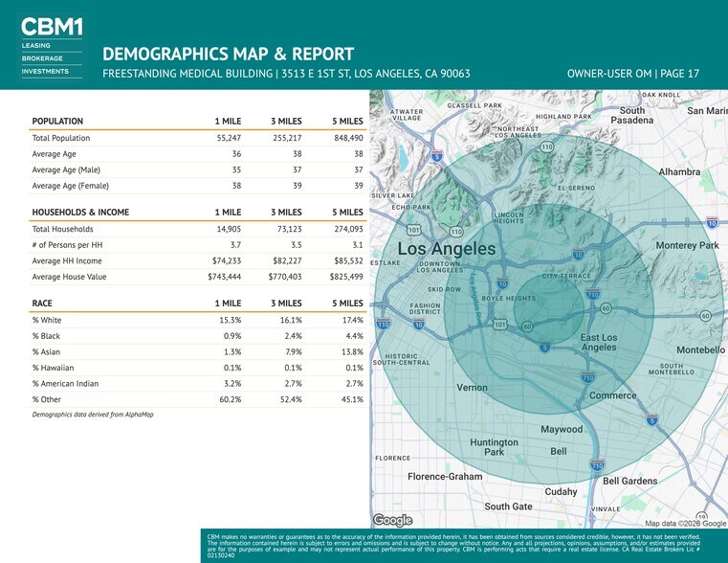Click the AlphaMap data source note
Image resolution: width=728 pixels, height=563 pixels.
pyautogui.click(x=93, y=415)
